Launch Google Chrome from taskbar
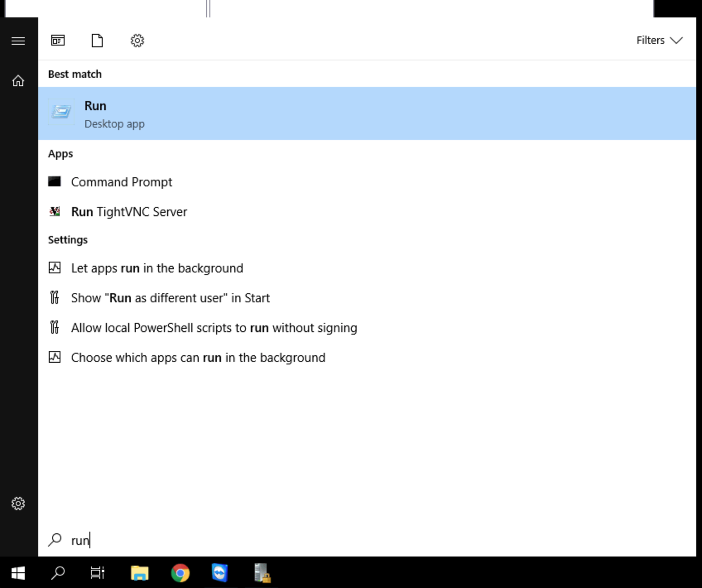Image resolution: width=702 pixels, height=588 pixels. click(x=180, y=573)
